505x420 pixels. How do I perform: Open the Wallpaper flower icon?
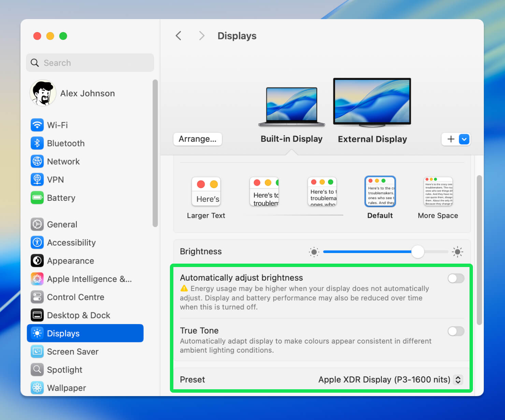(x=37, y=388)
